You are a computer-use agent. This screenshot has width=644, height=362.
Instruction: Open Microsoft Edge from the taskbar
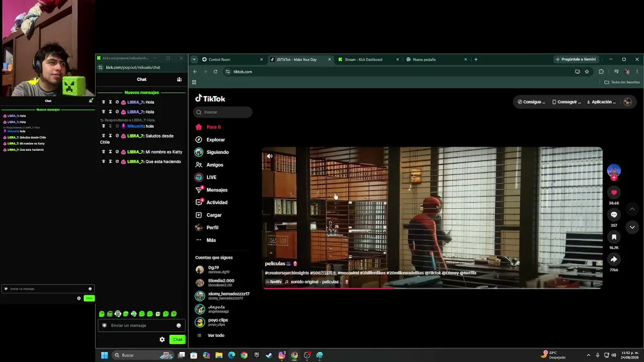click(231, 355)
